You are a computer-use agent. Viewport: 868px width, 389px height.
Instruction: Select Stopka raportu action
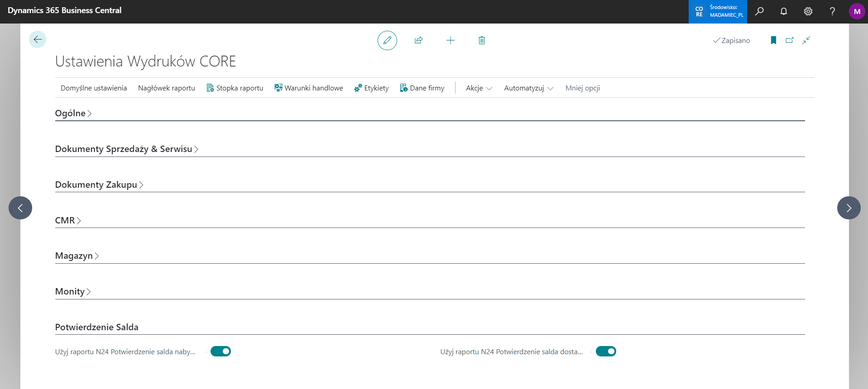tap(235, 88)
